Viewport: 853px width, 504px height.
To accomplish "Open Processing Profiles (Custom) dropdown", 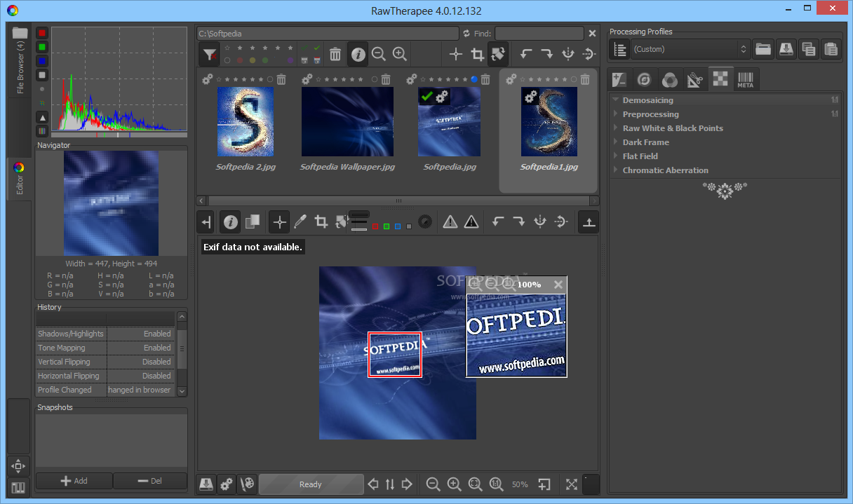I will (x=690, y=49).
